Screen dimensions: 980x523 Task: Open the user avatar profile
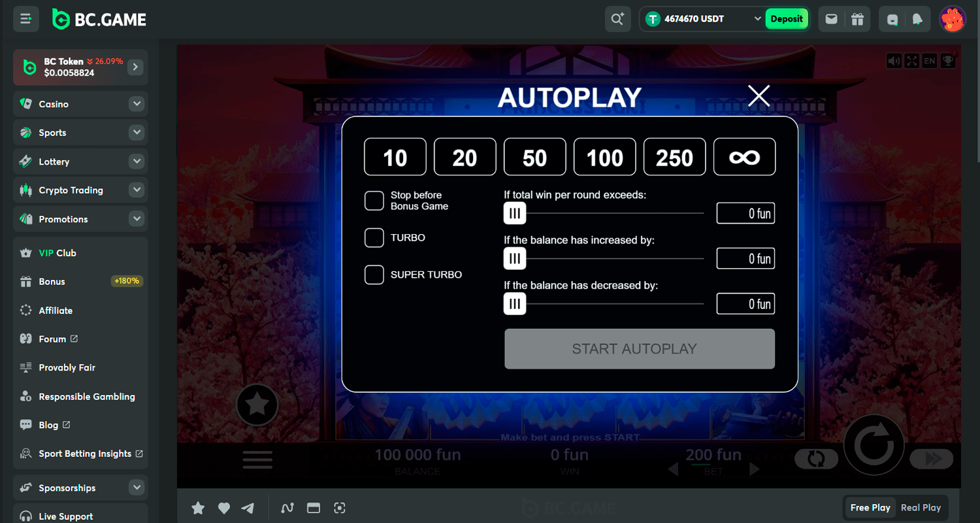(x=953, y=19)
